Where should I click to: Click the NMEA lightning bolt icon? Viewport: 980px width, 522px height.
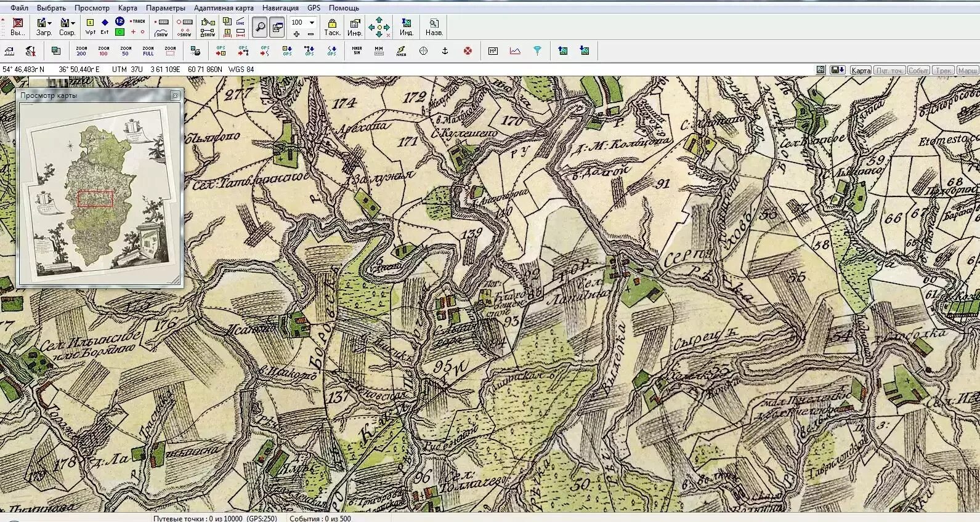coord(401,51)
